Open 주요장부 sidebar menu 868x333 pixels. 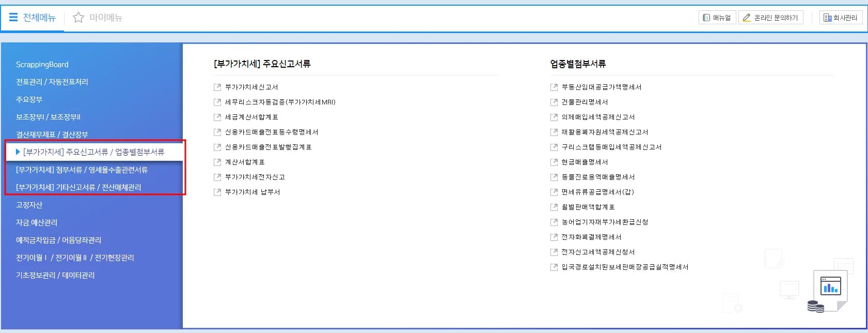(29, 100)
